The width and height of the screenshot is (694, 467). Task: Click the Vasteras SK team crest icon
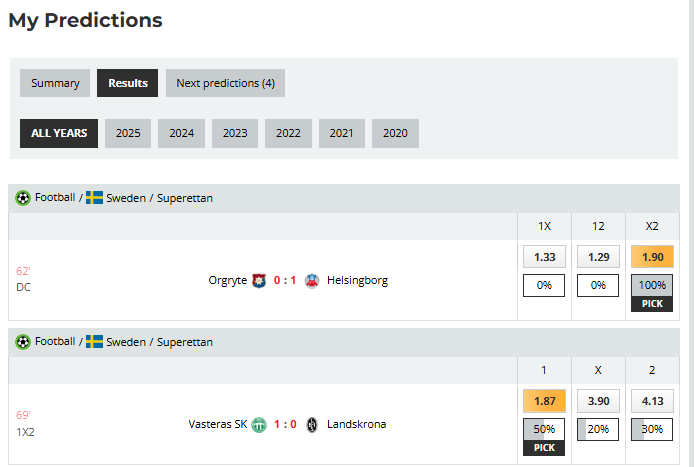pyautogui.click(x=259, y=424)
